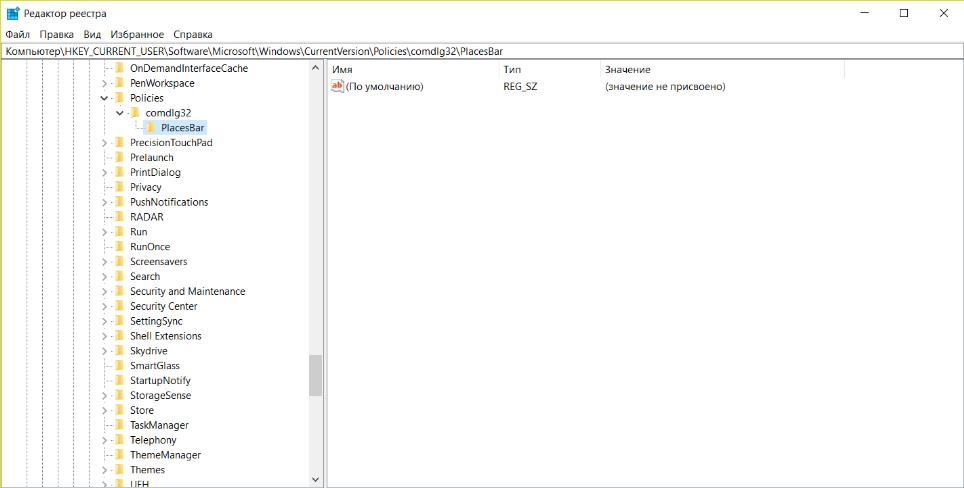Select the PlacesBar key label
This screenshot has height=488, width=964.
[183, 128]
